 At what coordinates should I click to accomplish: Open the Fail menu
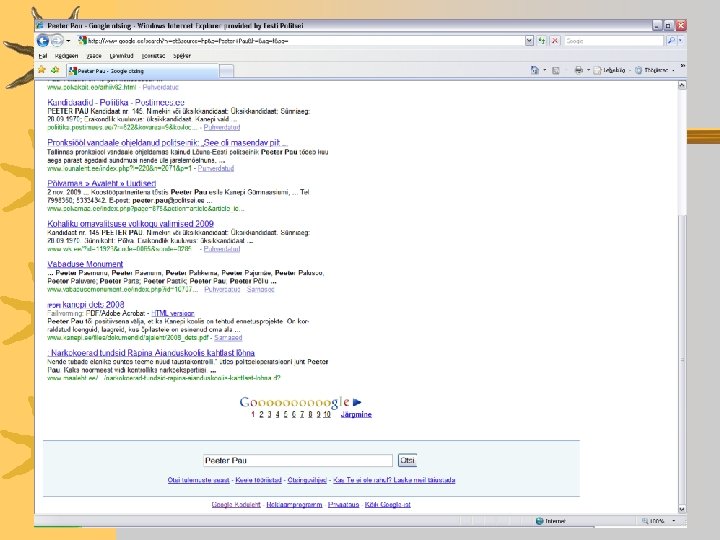tap(43, 56)
